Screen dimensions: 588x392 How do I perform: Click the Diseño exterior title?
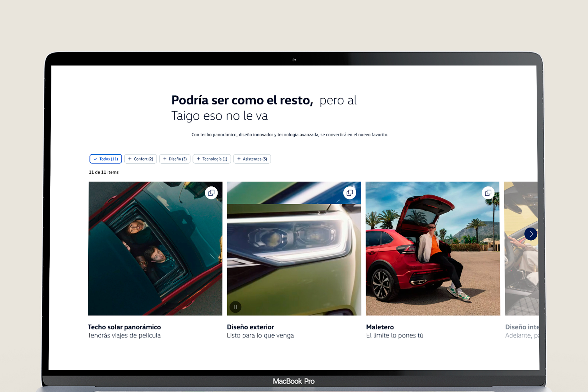tap(250, 327)
